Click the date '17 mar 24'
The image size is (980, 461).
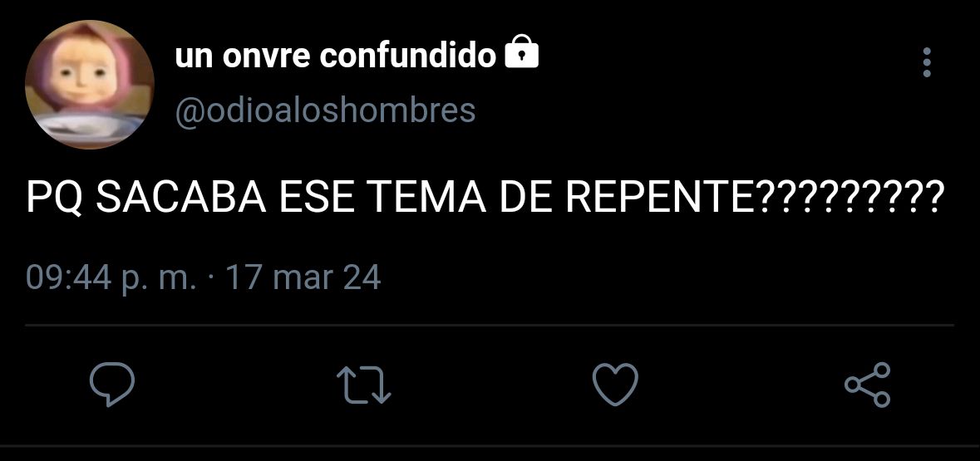tap(303, 277)
